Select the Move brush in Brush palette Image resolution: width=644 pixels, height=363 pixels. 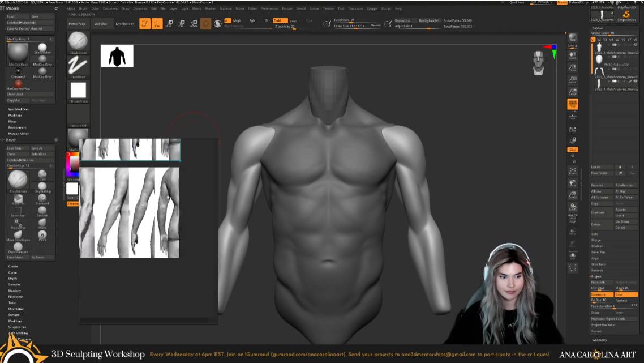(42, 224)
